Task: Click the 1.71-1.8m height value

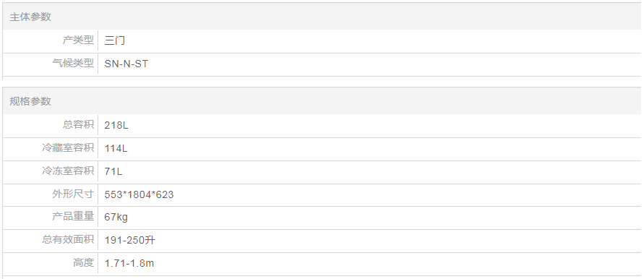Action: (129, 263)
